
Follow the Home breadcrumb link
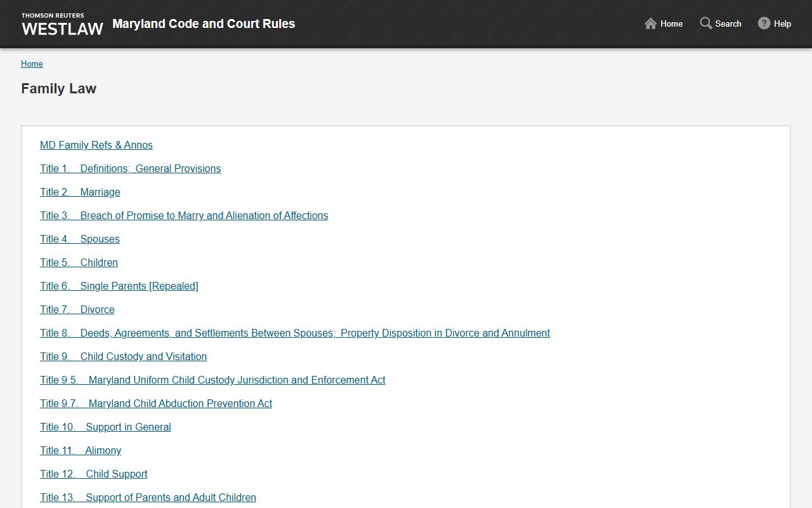[x=32, y=64]
